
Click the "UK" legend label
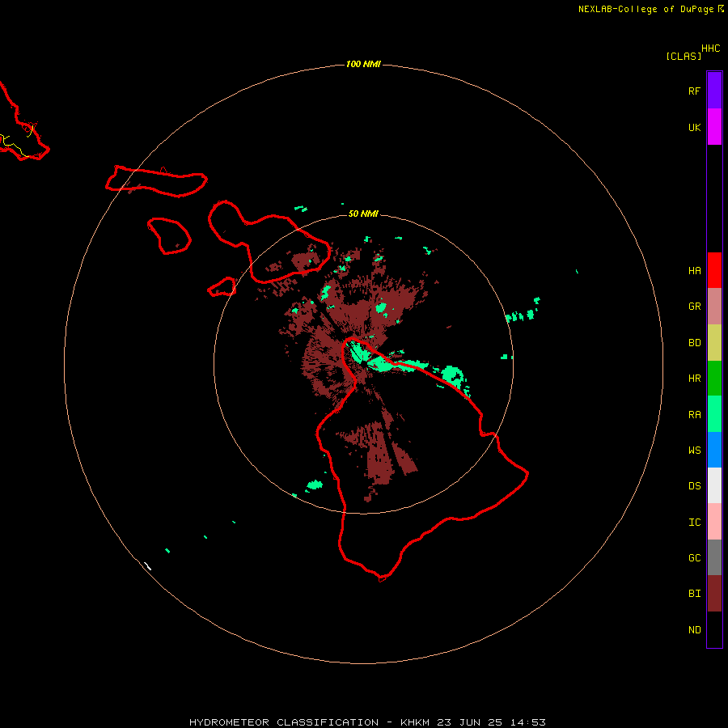(x=694, y=127)
